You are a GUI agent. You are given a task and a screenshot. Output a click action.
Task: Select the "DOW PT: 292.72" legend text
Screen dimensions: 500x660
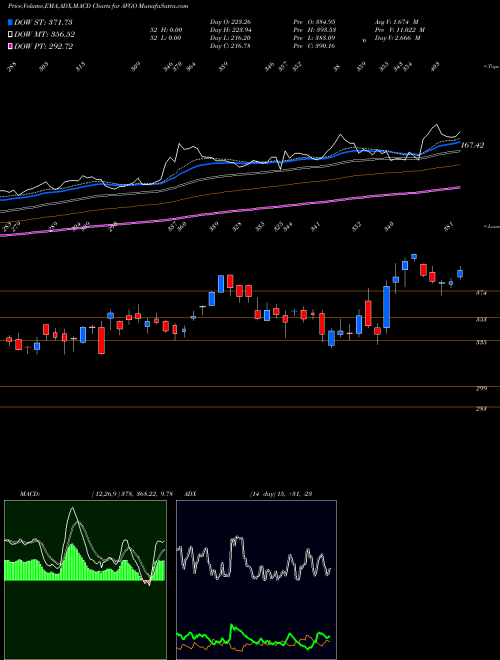(44, 46)
